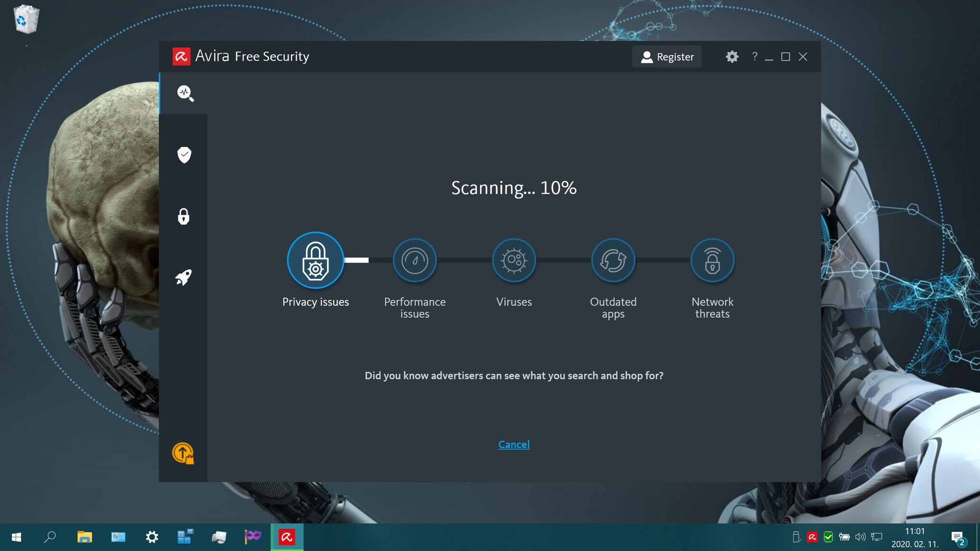The width and height of the screenshot is (980, 551).
Task: Open the notification center
Action: coord(958,538)
